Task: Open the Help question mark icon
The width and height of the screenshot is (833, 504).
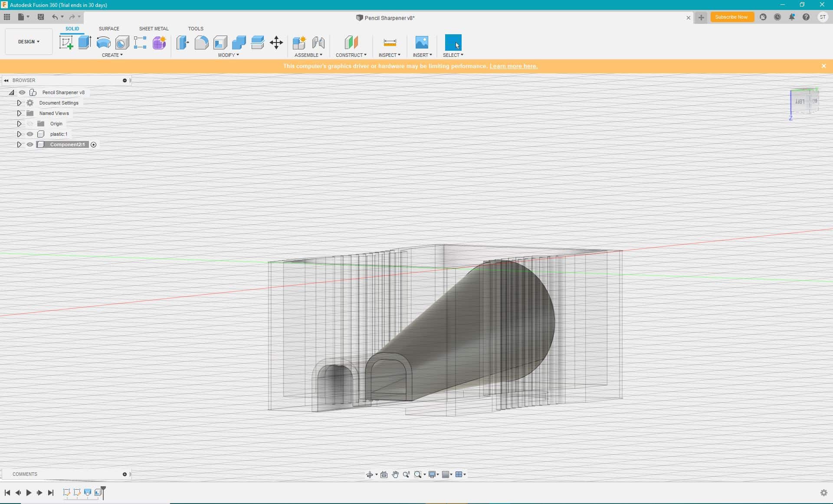Action: click(x=806, y=17)
